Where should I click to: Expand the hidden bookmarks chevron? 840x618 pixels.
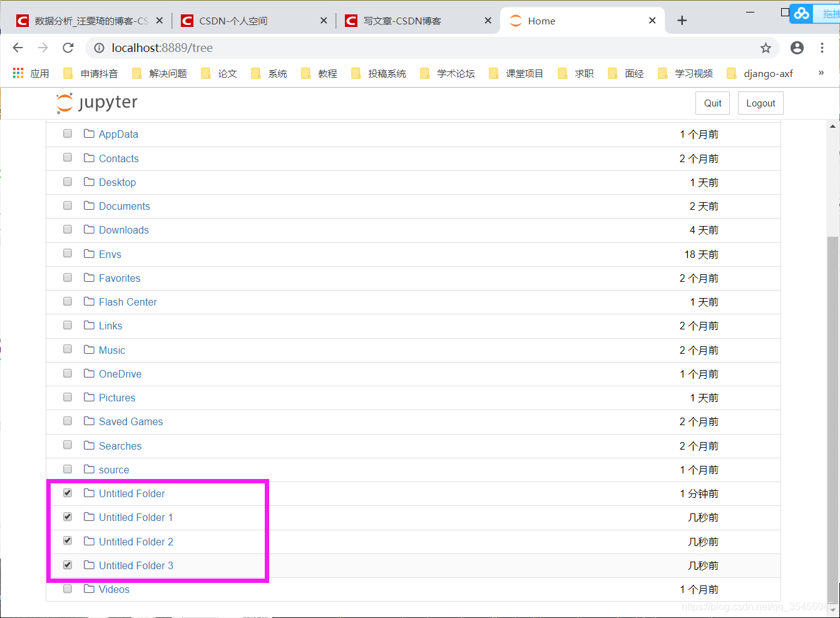click(821, 73)
